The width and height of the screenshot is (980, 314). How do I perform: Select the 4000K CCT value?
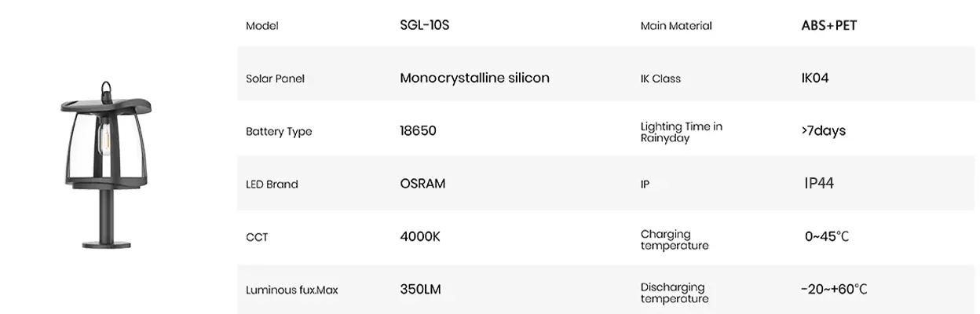(x=420, y=236)
